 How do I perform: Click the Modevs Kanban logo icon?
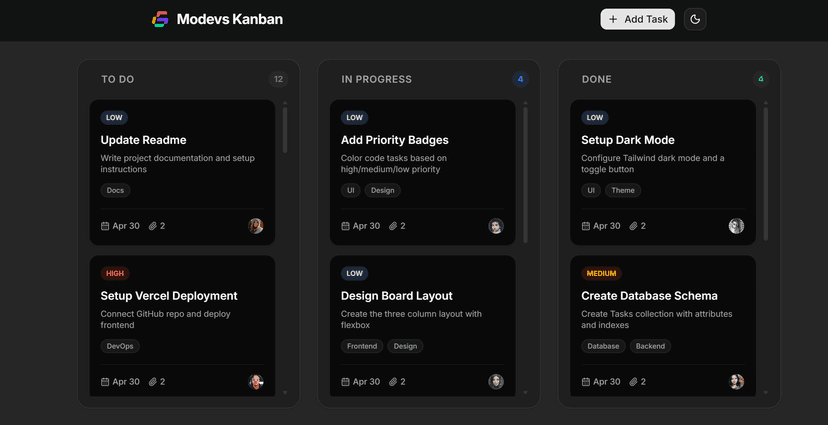(x=160, y=19)
